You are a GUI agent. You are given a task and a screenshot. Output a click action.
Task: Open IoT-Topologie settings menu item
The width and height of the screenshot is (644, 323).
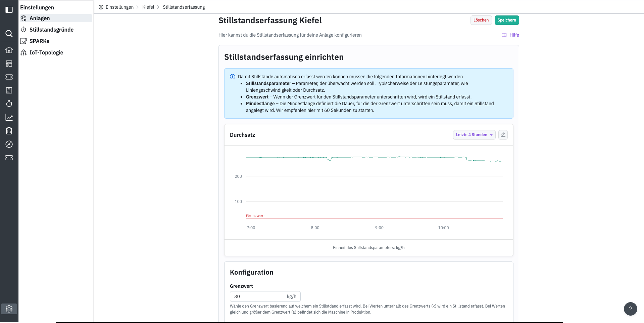[46, 52]
